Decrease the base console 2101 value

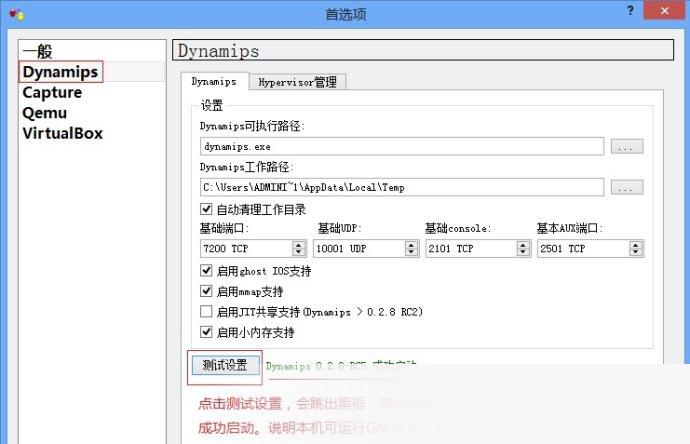(523, 253)
